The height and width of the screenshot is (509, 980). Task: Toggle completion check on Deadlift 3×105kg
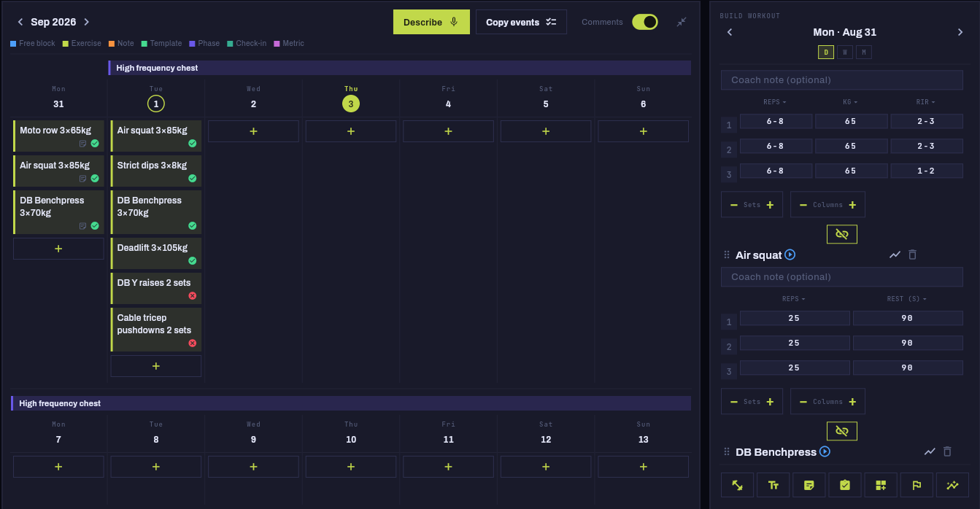click(x=193, y=261)
